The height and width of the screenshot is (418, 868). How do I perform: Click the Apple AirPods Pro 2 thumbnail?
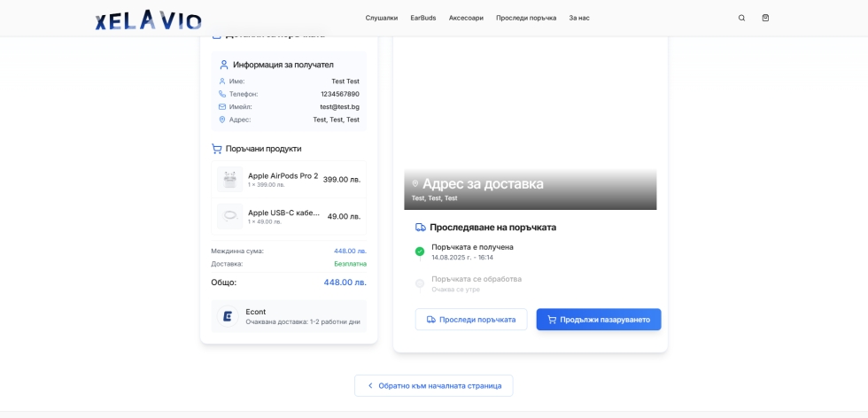229,180
